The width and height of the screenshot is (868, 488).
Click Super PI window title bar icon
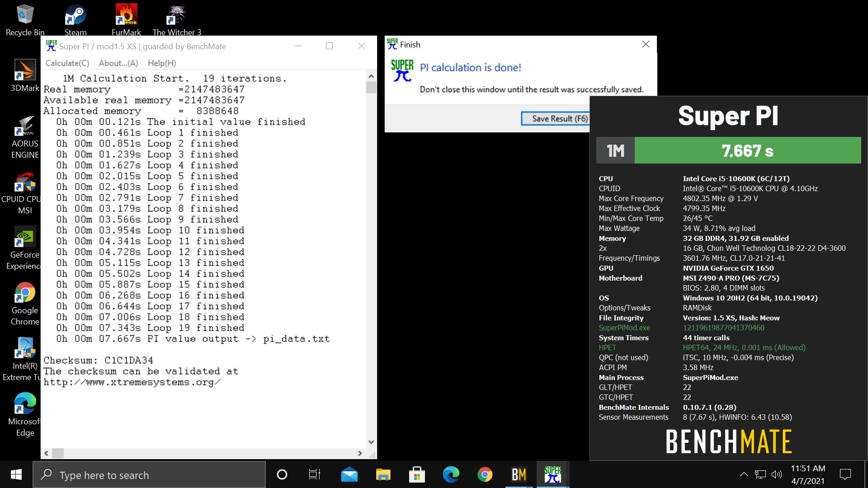click(51, 46)
